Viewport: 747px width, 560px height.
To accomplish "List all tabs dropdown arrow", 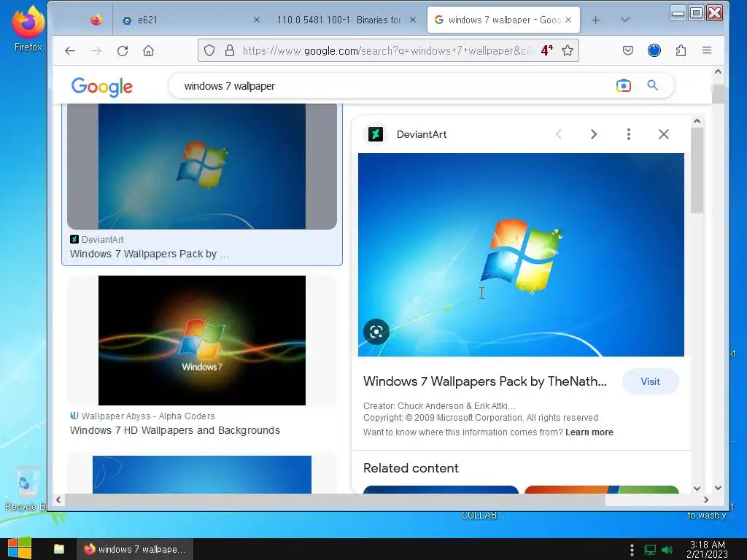I will click(x=625, y=20).
